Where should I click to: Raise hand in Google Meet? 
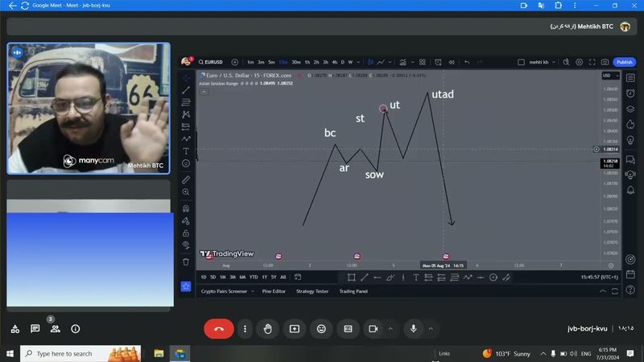point(267,328)
